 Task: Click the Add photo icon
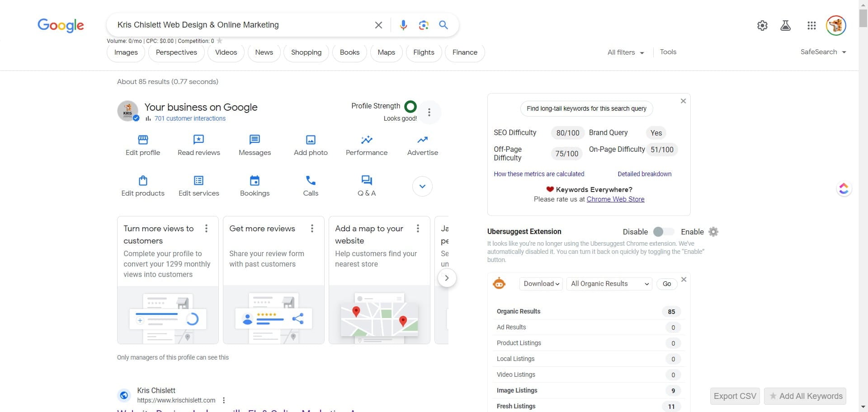tap(311, 140)
